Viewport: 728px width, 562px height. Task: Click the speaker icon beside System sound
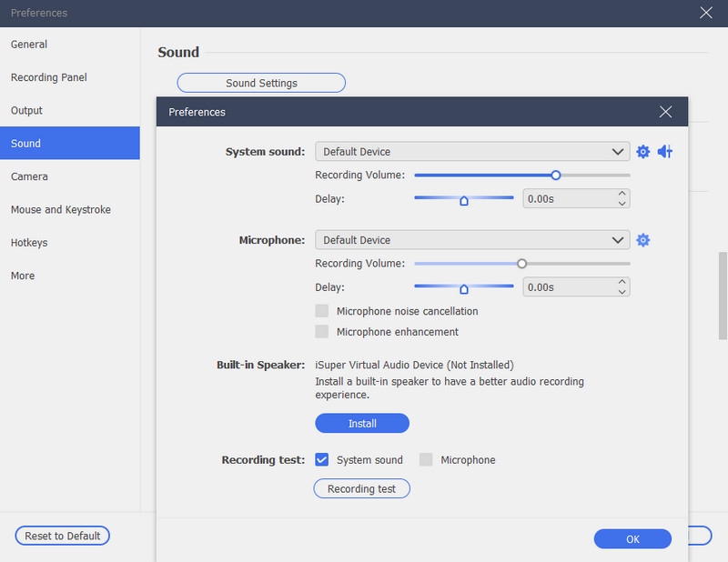click(665, 151)
